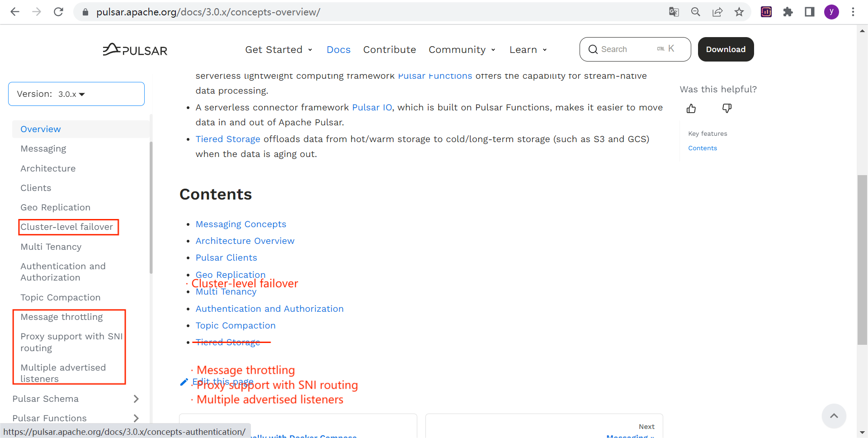Click the thumbs up icon under Was this helpful

(691, 108)
